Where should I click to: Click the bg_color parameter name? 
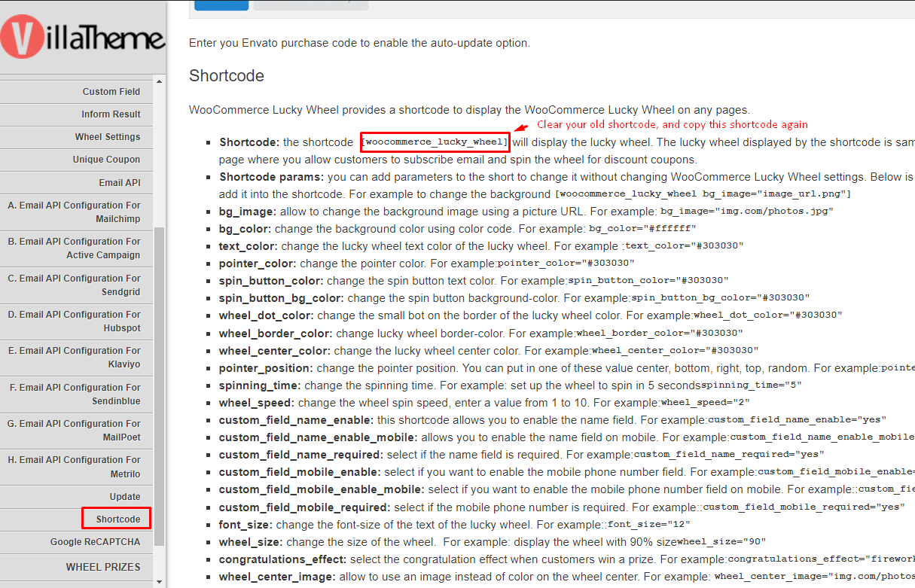(x=246, y=228)
